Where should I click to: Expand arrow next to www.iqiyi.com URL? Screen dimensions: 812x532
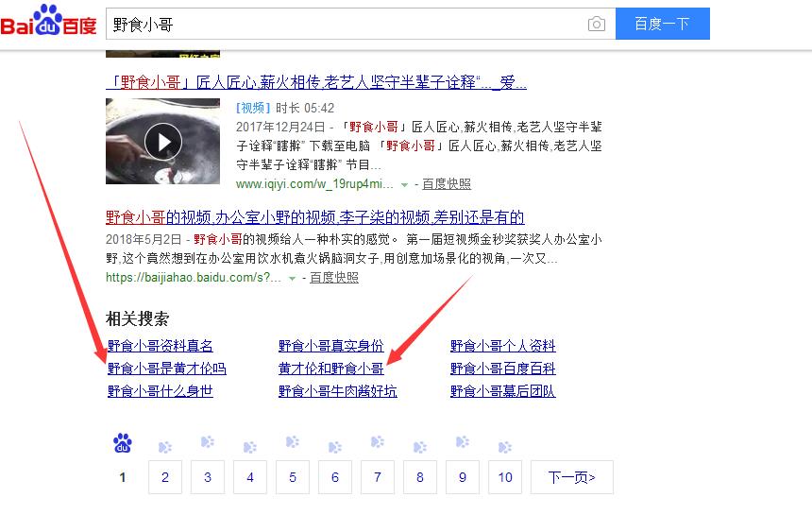tap(404, 184)
